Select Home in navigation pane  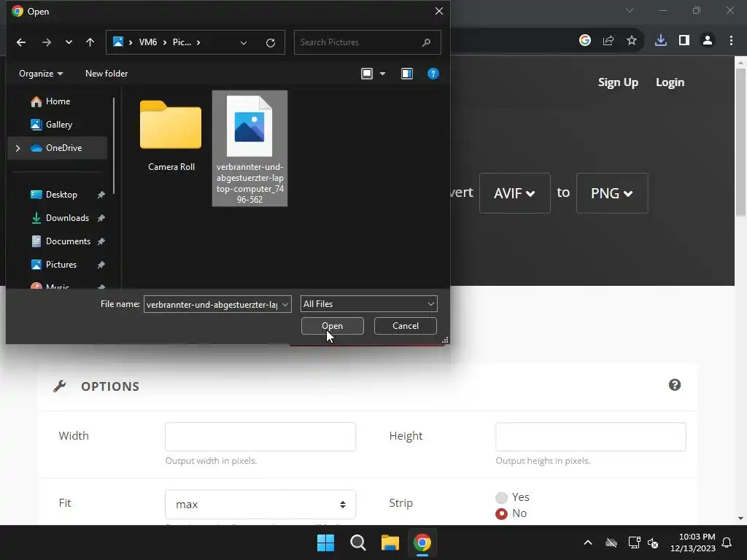click(x=58, y=101)
